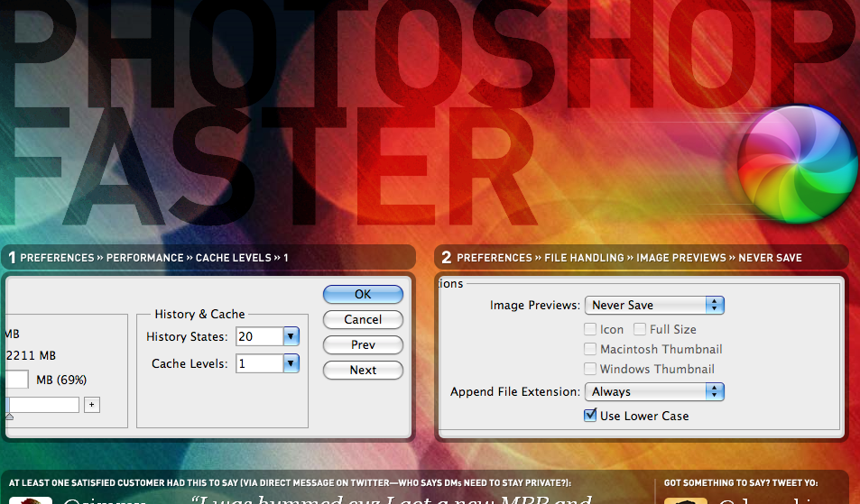Click the memory usage slider triangle handle
This screenshot has width=860, height=504.
tap(9, 417)
